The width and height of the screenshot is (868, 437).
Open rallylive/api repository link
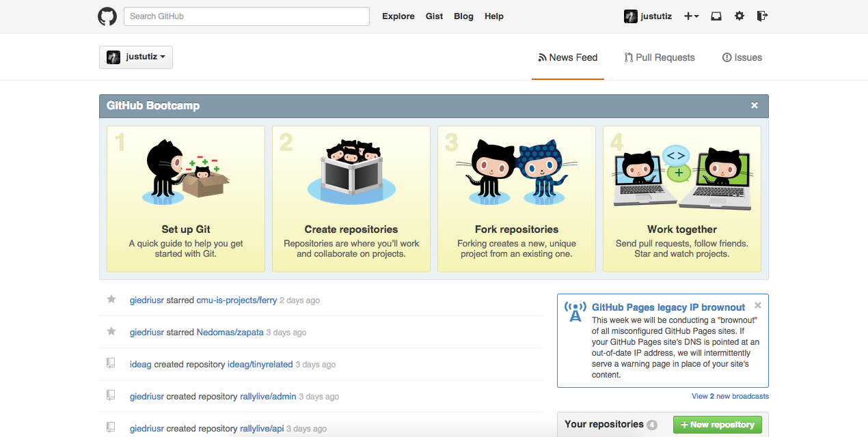262,429
